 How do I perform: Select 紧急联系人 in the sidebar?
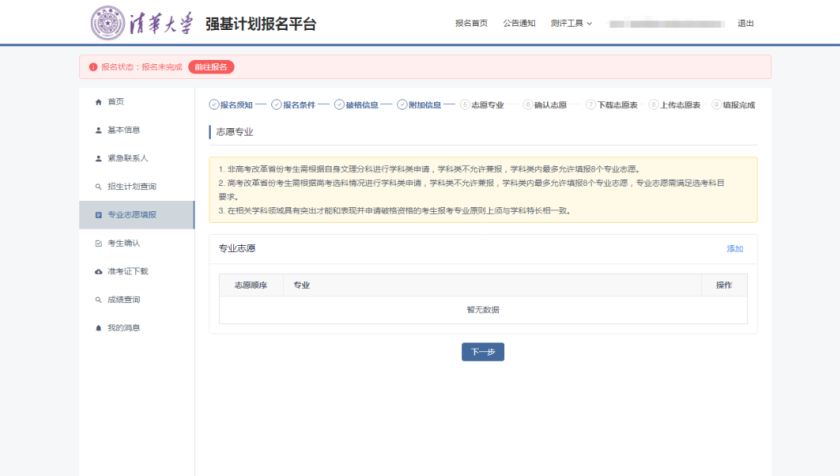[x=137, y=158]
